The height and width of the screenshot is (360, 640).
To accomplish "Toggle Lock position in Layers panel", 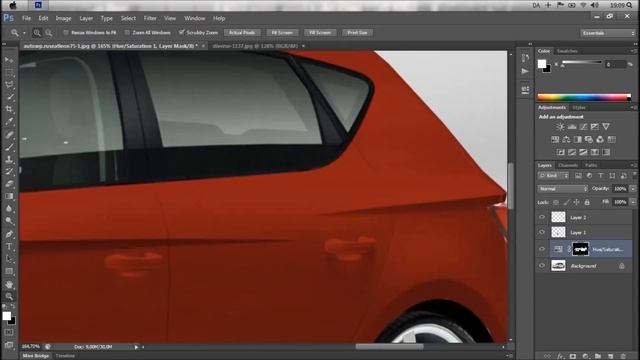I will tap(576, 202).
